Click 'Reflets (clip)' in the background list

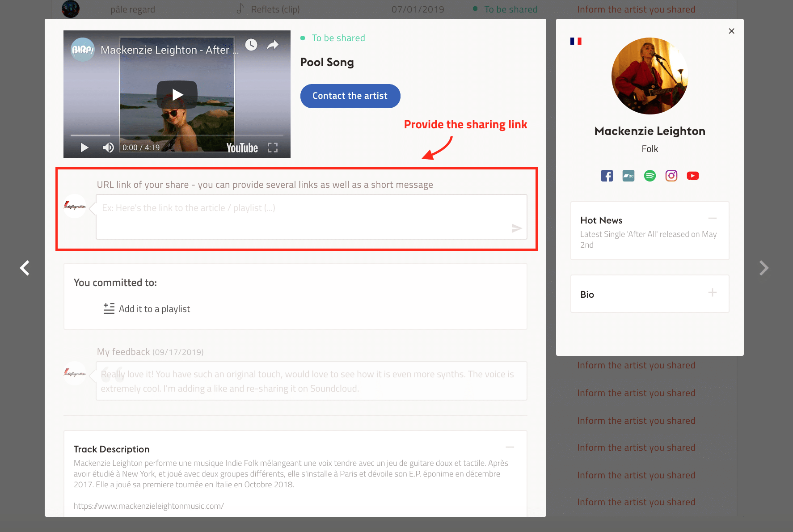(275, 9)
